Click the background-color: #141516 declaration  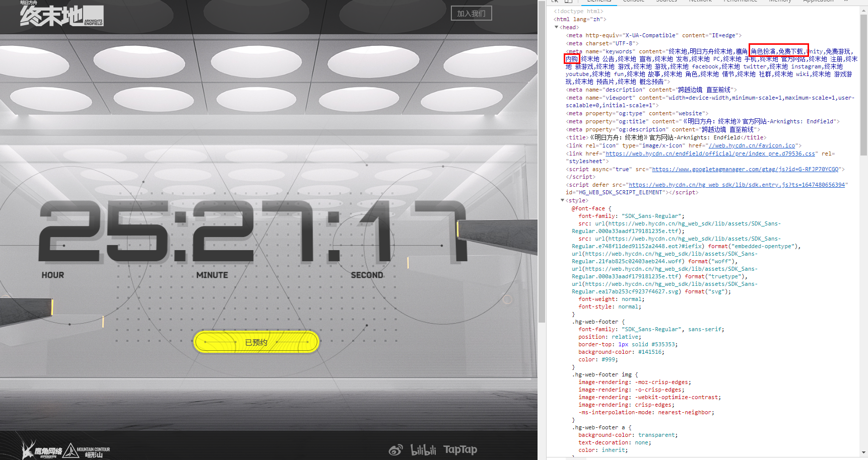click(x=622, y=352)
